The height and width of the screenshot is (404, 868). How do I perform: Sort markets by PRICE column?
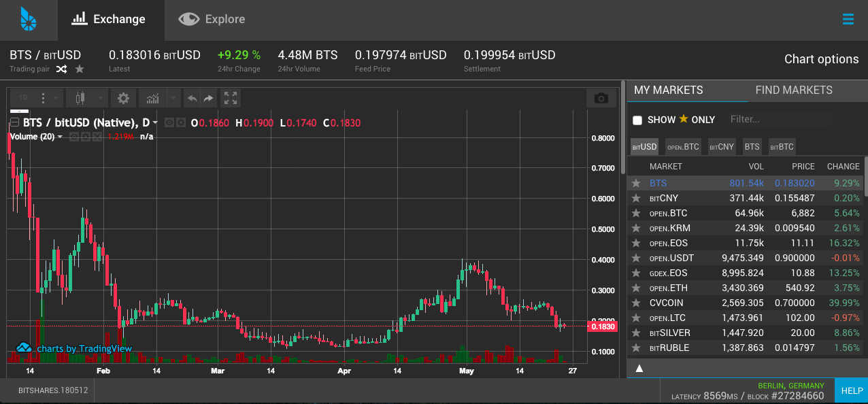803,167
